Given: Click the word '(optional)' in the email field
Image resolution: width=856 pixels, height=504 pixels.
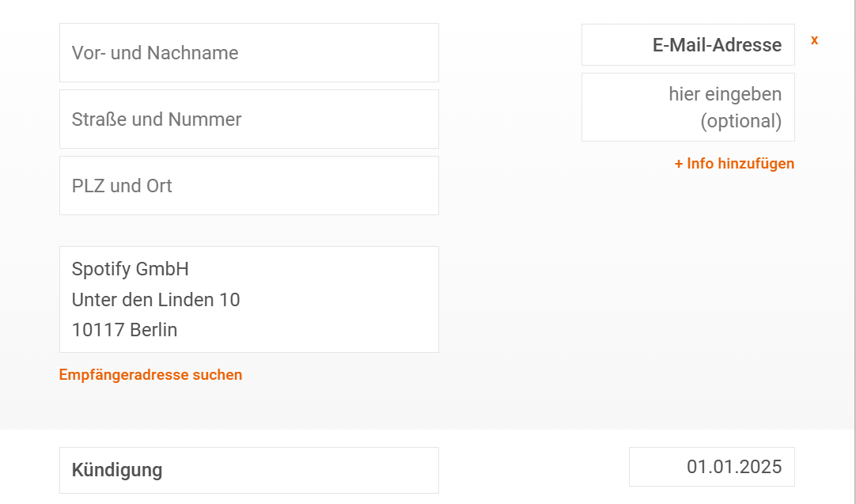Looking at the screenshot, I should tap(740, 121).
